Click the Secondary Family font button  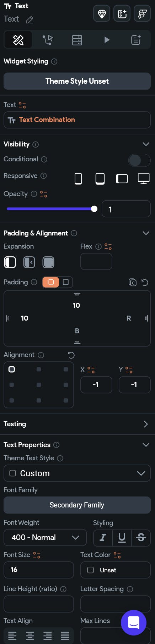pos(77,505)
